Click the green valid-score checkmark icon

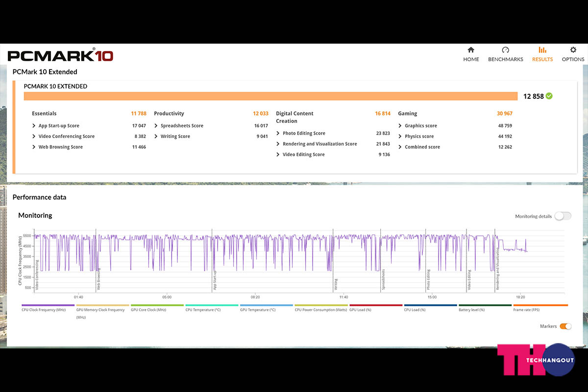coord(549,96)
